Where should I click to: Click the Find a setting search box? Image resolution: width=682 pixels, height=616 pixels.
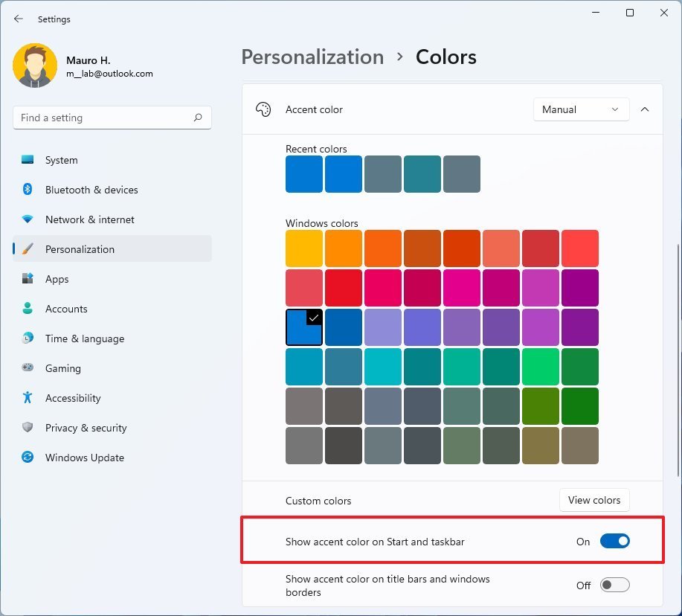tap(112, 118)
